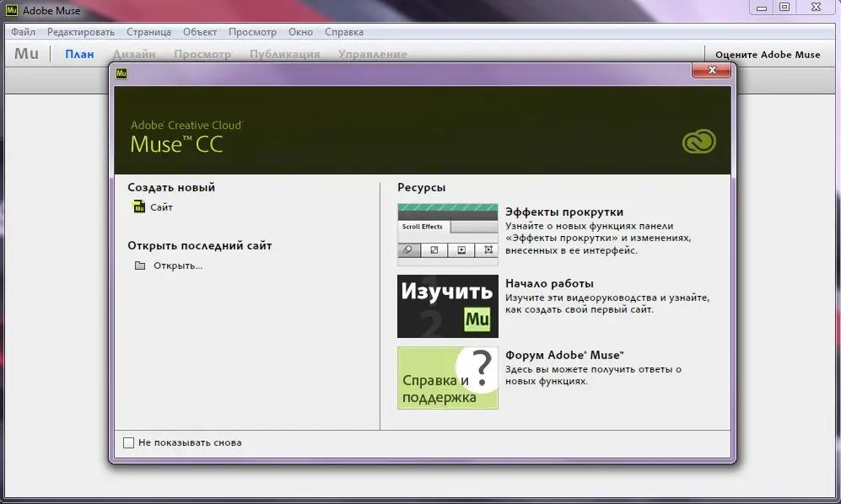Switch to the Управление mode tab
The width and height of the screenshot is (841, 504).
point(372,54)
